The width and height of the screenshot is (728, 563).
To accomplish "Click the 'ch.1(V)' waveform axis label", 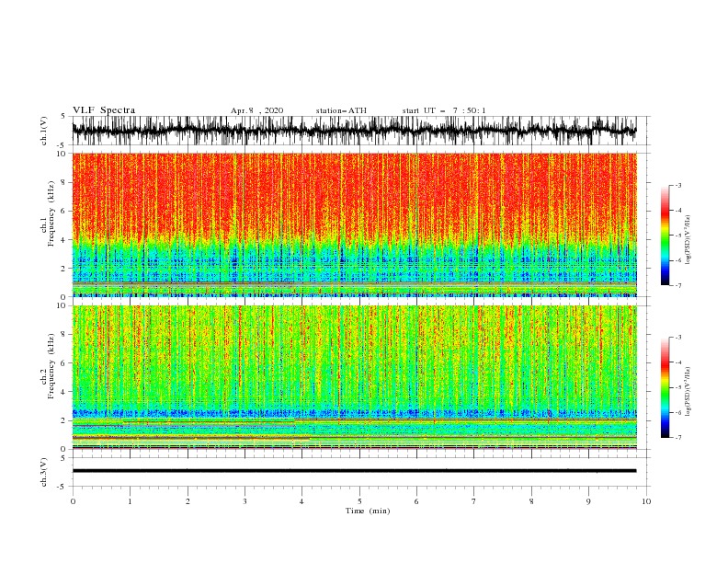I will point(43,131).
